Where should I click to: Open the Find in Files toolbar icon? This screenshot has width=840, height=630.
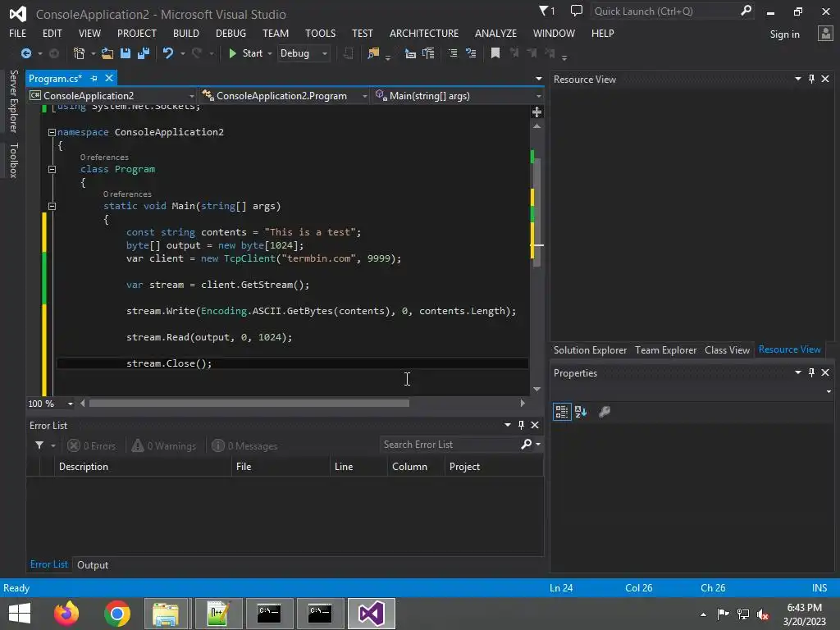click(x=373, y=53)
